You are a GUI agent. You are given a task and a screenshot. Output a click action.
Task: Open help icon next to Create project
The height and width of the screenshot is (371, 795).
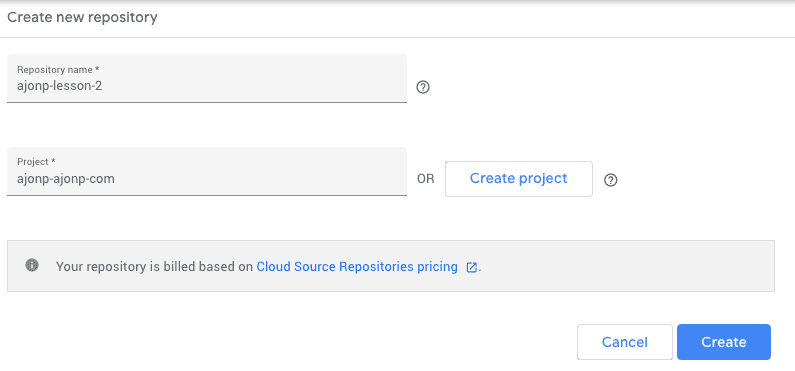tap(611, 180)
